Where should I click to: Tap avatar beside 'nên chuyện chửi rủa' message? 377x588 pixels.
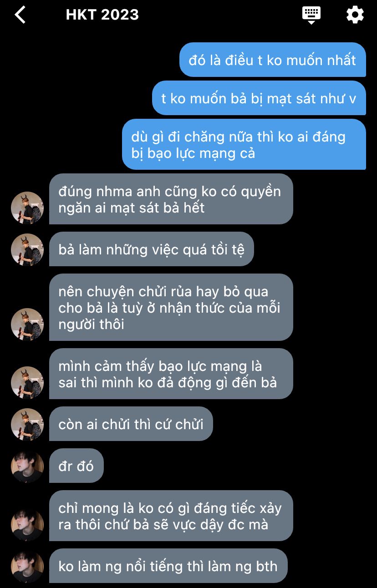click(x=27, y=324)
